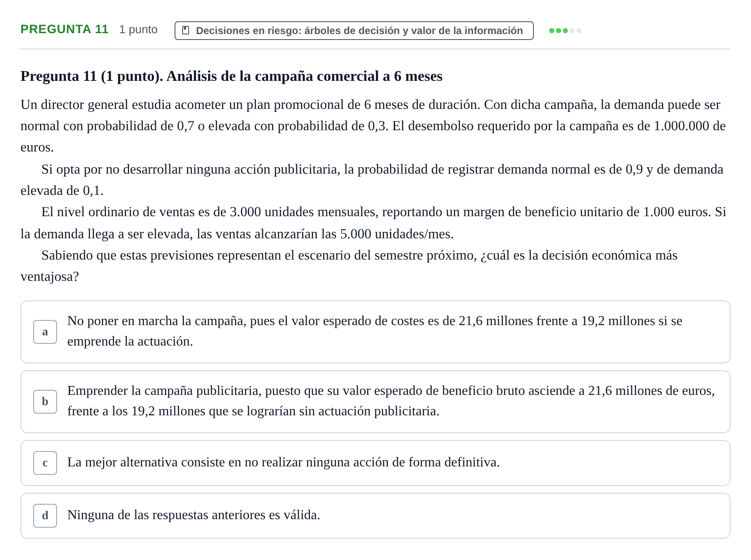
Task: Pick answer option d letter box
Action: 45,516
